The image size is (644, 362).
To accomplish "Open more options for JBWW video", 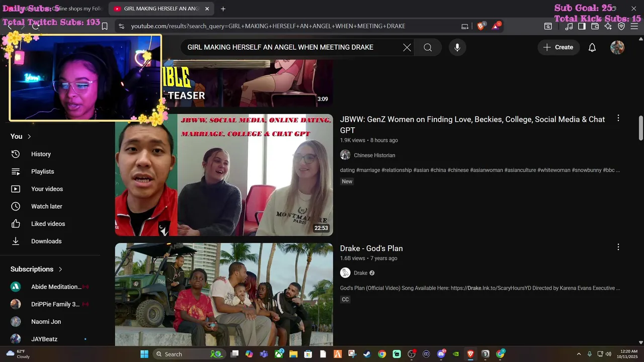I will point(618,118).
